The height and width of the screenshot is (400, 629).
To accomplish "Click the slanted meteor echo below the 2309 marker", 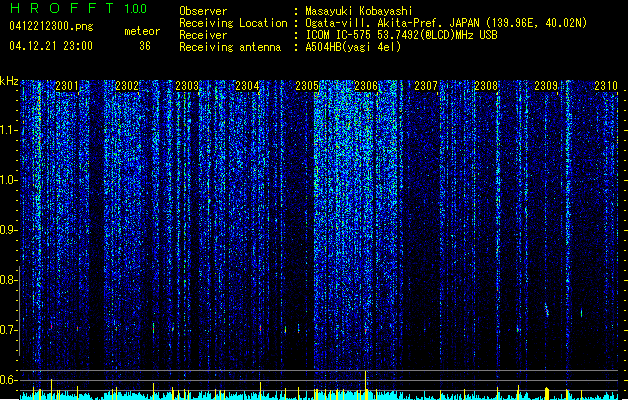I will [x=546, y=310].
